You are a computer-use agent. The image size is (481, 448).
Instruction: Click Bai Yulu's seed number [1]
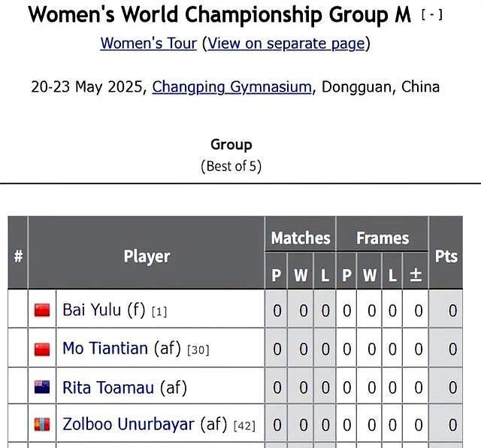click(159, 312)
